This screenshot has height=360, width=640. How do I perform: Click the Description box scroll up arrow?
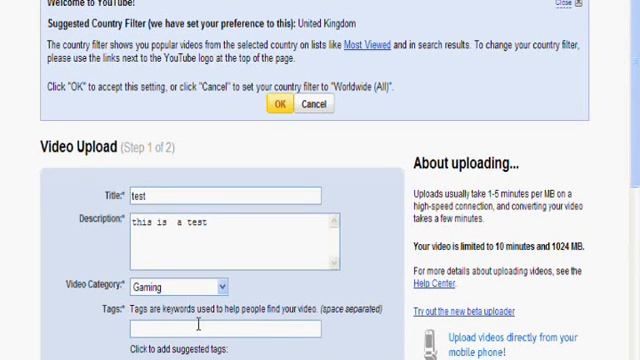[x=334, y=221]
